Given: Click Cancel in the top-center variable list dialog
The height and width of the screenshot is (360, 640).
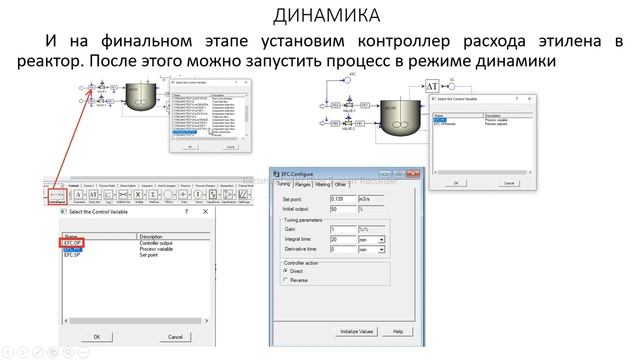Looking at the screenshot, I should tap(231, 147).
